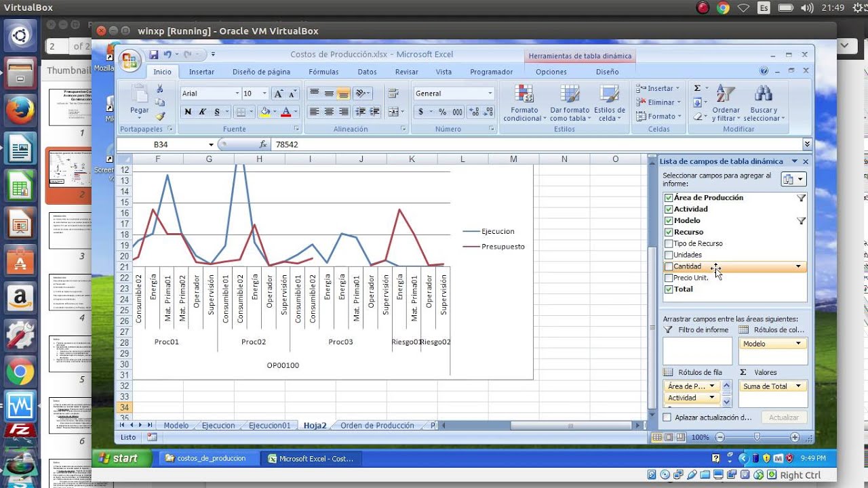Align text to the right
868x488 pixels.
click(x=344, y=112)
